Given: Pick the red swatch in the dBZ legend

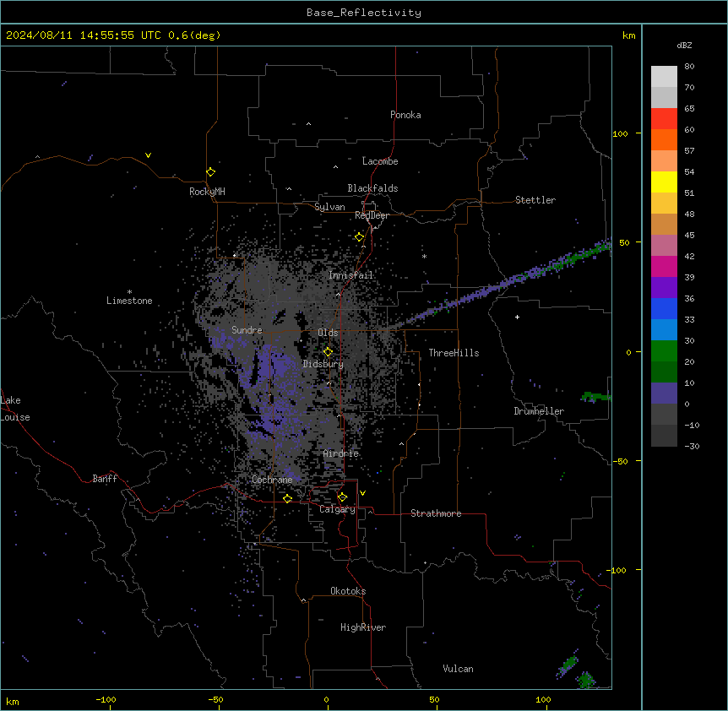Looking at the screenshot, I should coord(664,118).
